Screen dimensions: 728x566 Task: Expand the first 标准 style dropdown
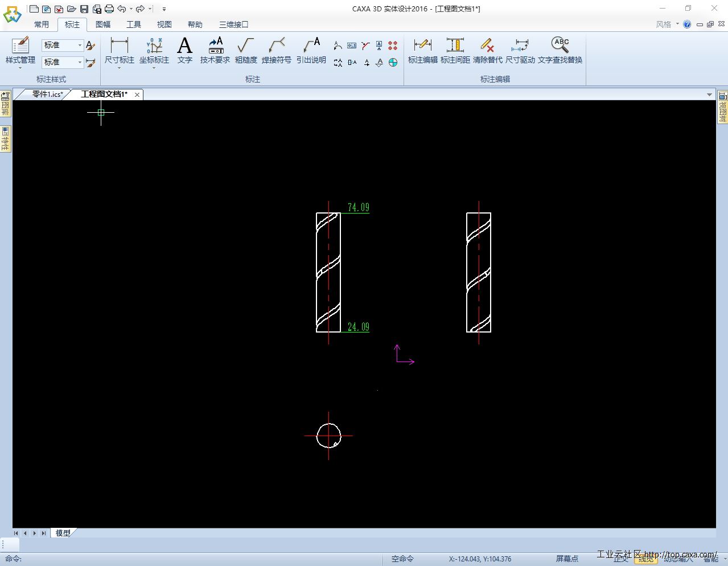click(80, 46)
